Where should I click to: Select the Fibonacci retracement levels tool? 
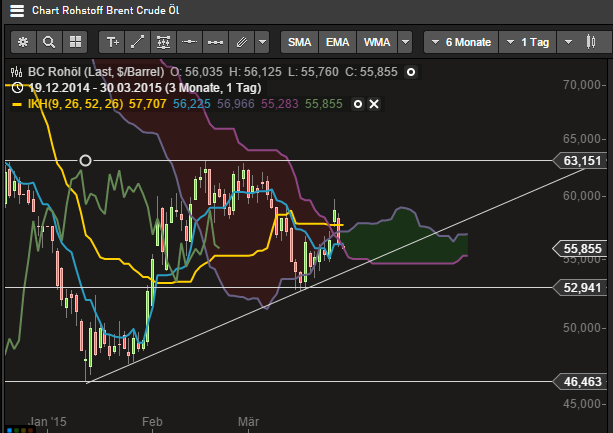[x=162, y=43]
